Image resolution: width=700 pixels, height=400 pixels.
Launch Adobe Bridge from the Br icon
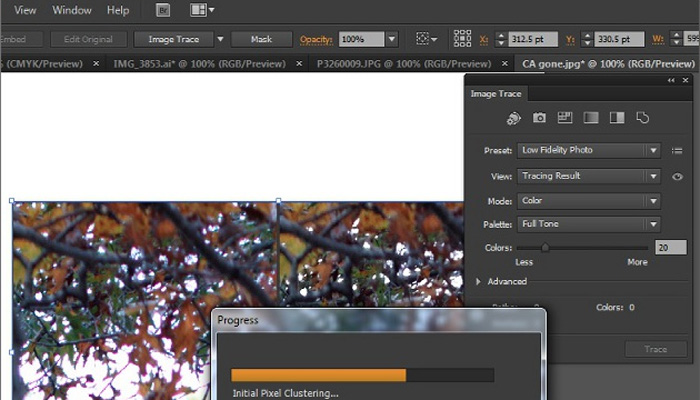coord(163,10)
